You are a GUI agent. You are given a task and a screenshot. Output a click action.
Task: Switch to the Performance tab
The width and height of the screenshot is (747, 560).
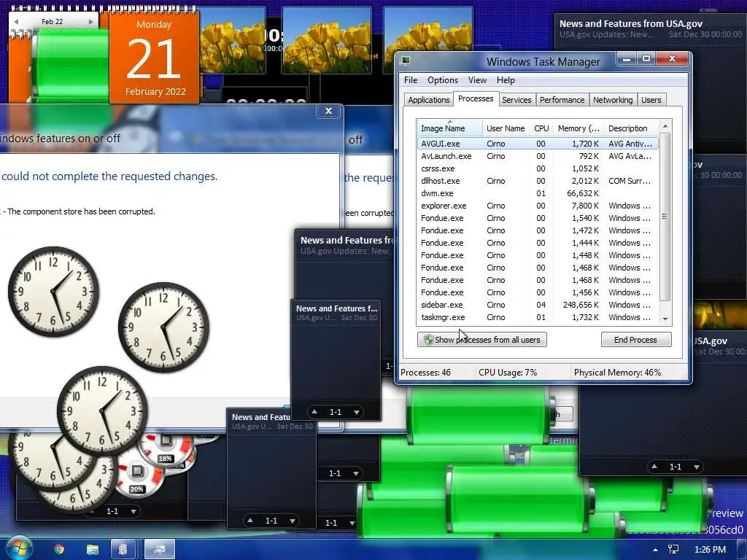(x=562, y=99)
